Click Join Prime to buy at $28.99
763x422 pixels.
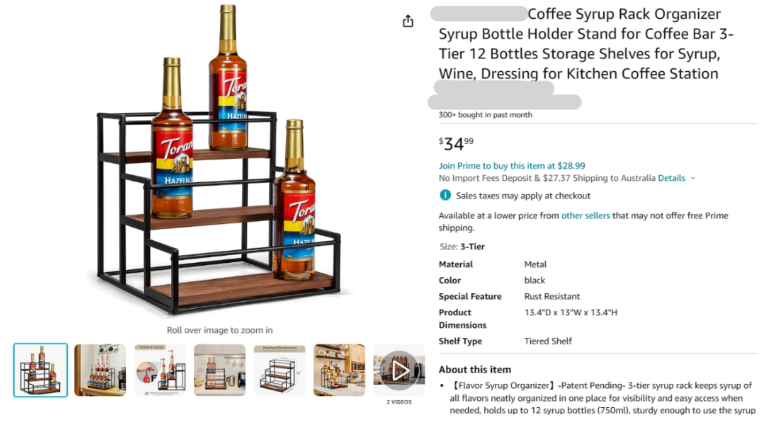[512, 165]
